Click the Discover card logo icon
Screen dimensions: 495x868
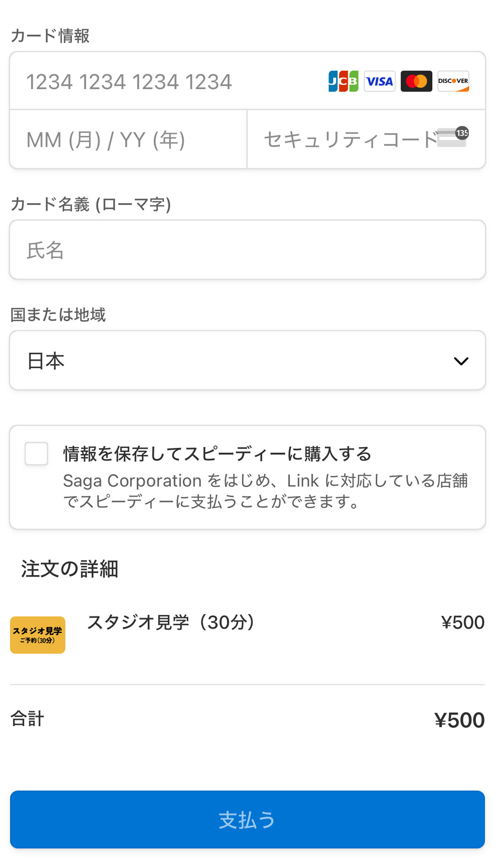click(x=453, y=81)
